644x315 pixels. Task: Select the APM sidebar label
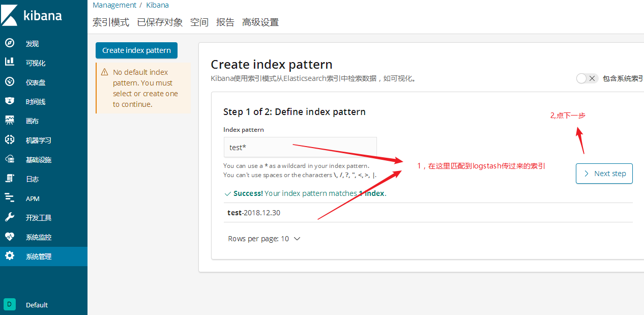(33, 198)
